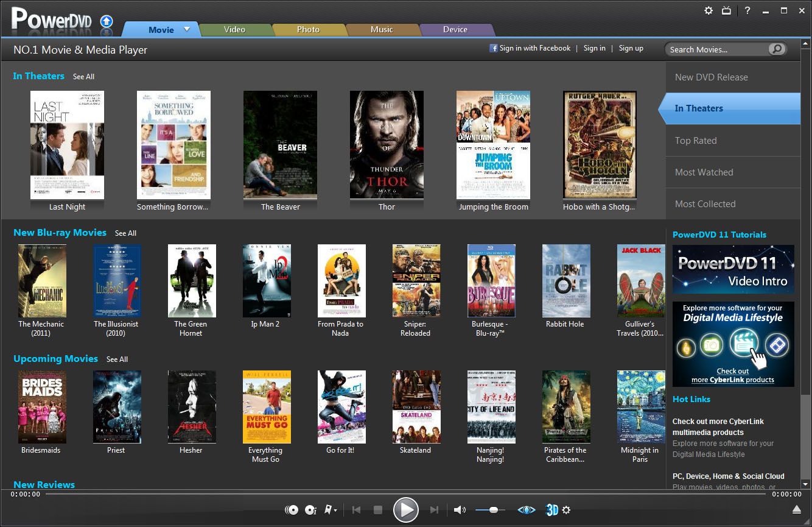Select Most Watched category
Screen dimensions: 812x527
[x=733, y=172]
